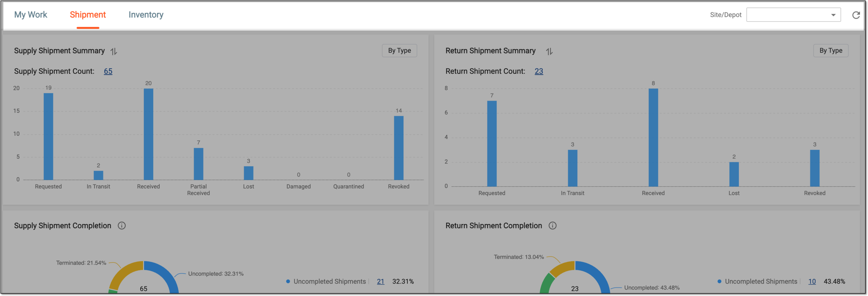Toggle return Uncompleted Shipments legend dot
Viewport: 868px width, 296px height.
click(x=719, y=281)
